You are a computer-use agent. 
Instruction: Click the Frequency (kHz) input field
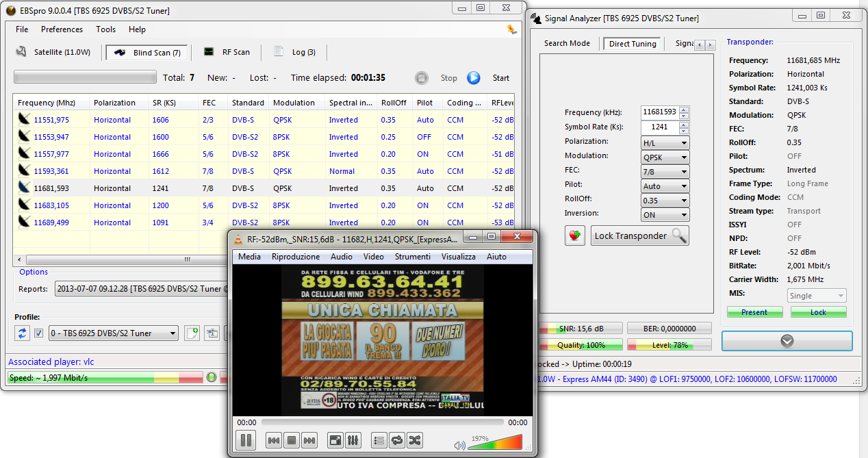click(660, 112)
